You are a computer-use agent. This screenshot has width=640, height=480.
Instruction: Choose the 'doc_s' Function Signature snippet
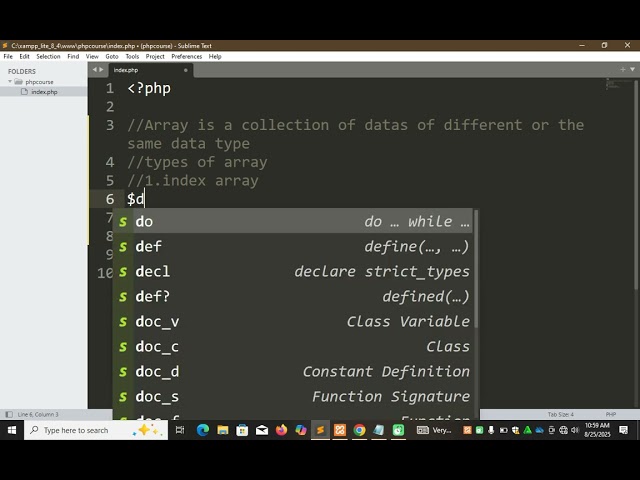293,396
